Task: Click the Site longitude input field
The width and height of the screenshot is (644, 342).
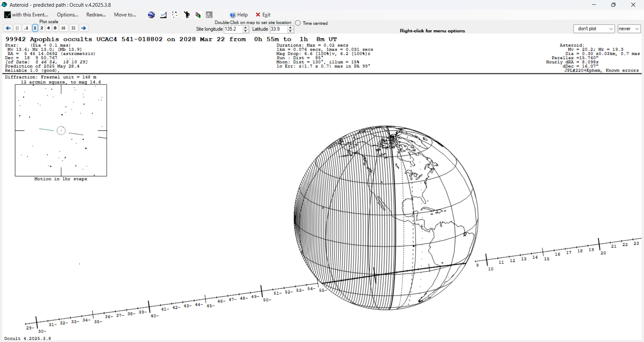Action: point(233,29)
